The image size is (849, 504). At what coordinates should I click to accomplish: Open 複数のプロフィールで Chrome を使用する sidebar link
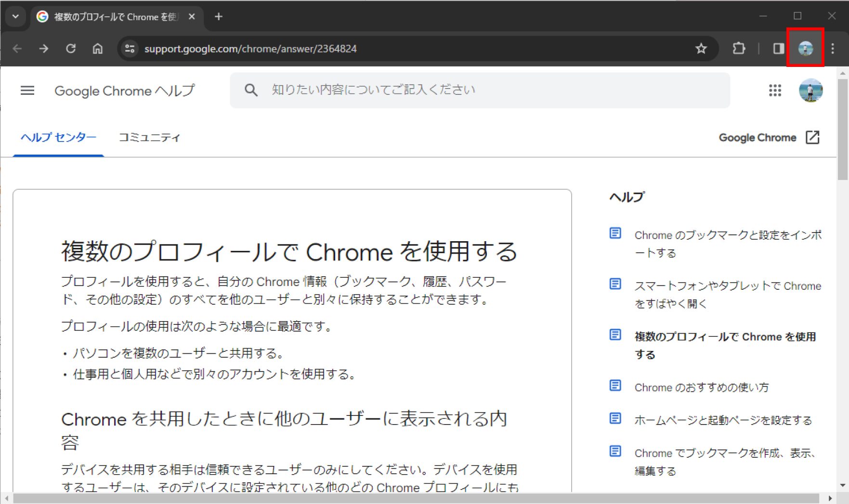click(x=725, y=346)
